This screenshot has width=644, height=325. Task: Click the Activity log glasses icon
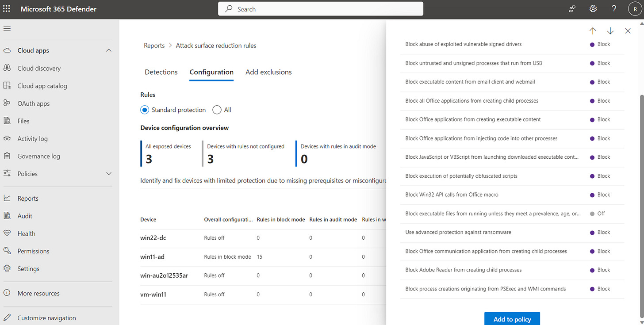(x=7, y=138)
